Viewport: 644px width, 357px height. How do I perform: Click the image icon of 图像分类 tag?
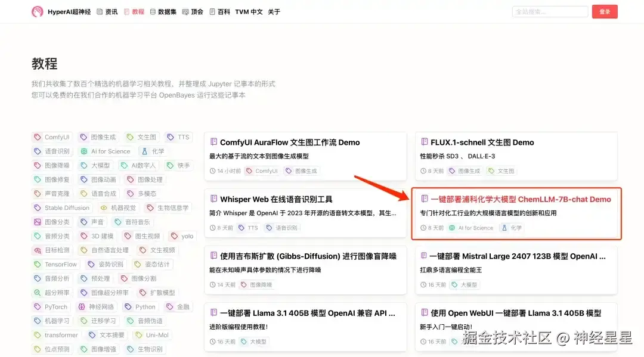click(38, 222)
